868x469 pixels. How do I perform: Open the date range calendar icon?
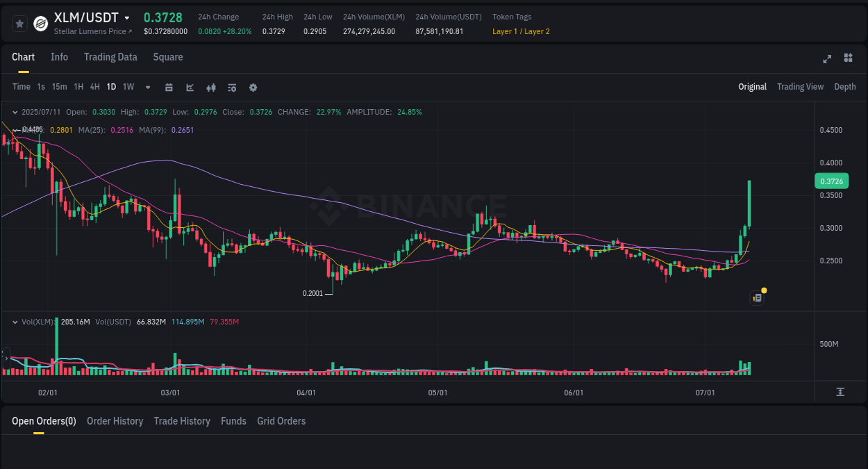point(169,87)
